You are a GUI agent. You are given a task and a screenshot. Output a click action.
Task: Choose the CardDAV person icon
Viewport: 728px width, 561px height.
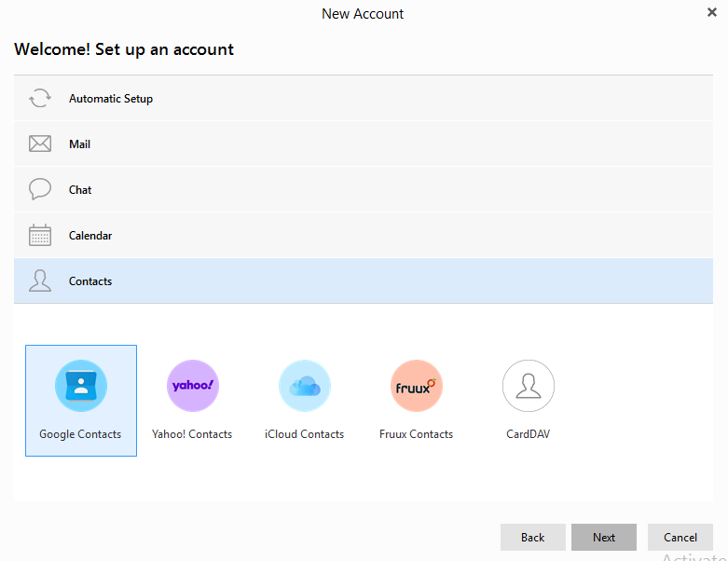[529, 386]
